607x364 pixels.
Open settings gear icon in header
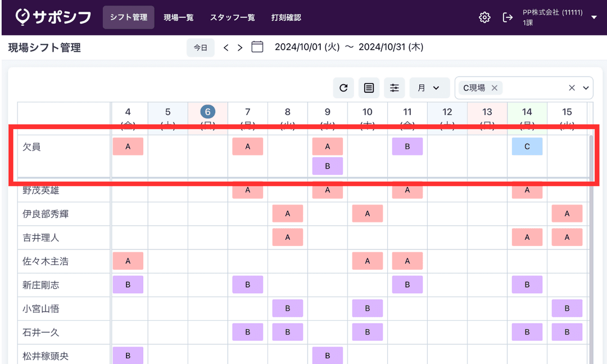click(484, 17)
